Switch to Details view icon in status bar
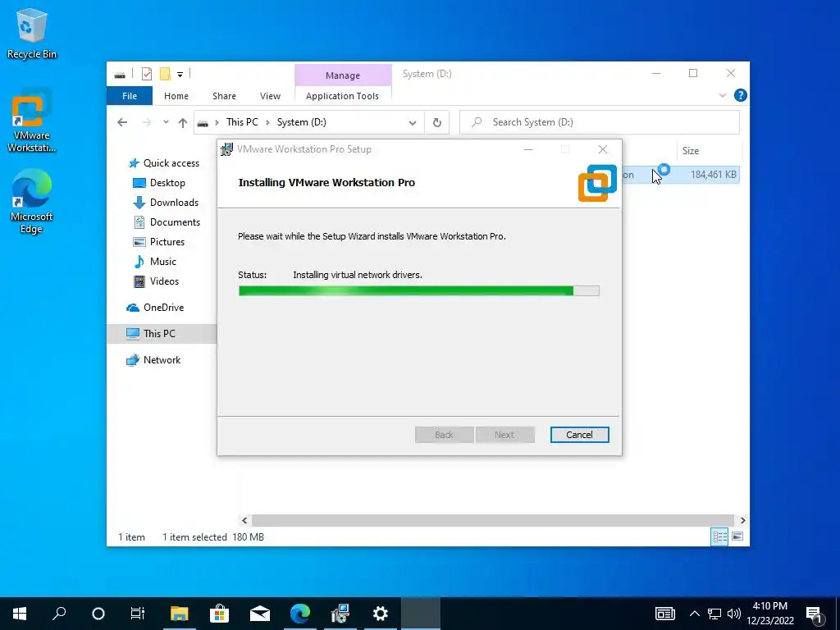Screen dimensions: 840x630 [x=719, y=536]
